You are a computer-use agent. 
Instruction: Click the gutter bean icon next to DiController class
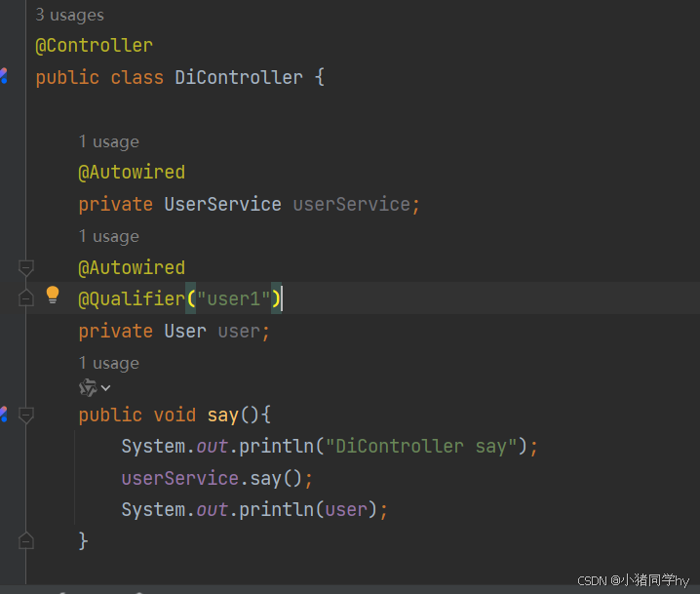pyautogui.click(x=4, y=76)
